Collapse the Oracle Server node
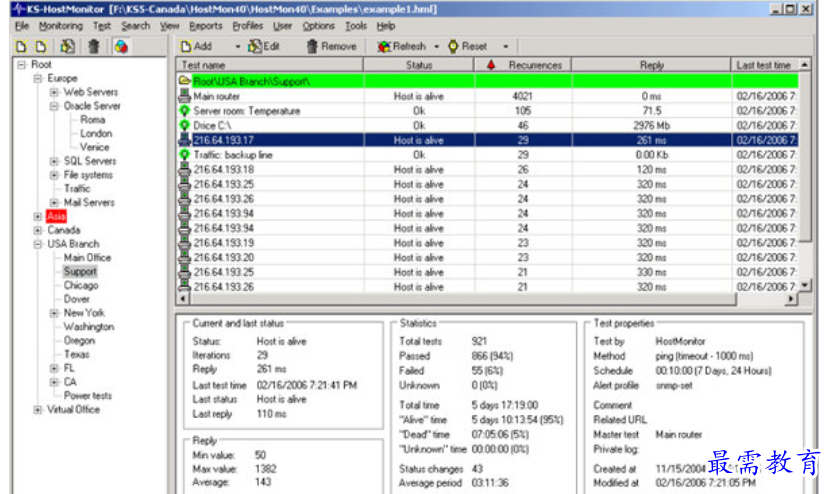Image resolution: width=829 pixels, height=494 pixels. click(x=54, y=106)
